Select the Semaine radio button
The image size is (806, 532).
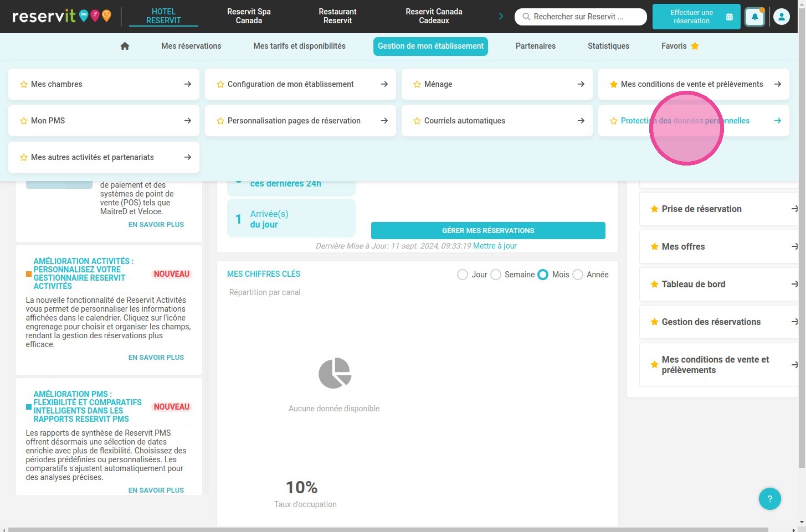(496, 275)
